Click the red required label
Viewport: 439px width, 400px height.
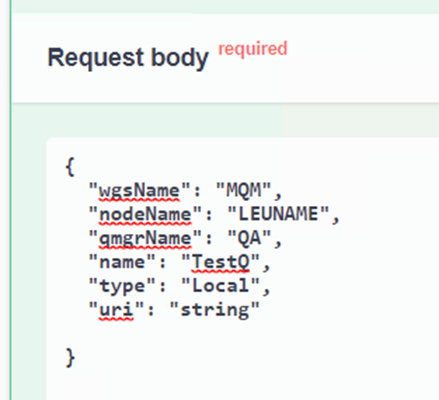(253, 48)
